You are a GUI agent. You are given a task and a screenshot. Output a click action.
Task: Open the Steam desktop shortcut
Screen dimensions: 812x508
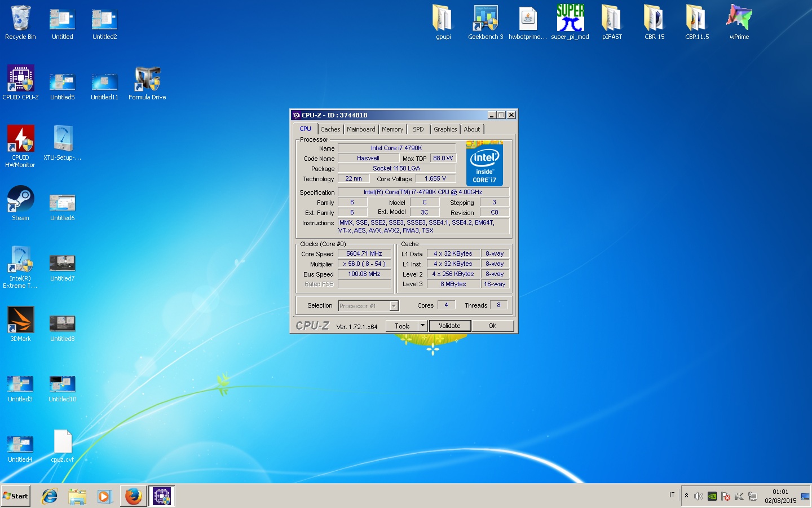[x=20, y=203]
